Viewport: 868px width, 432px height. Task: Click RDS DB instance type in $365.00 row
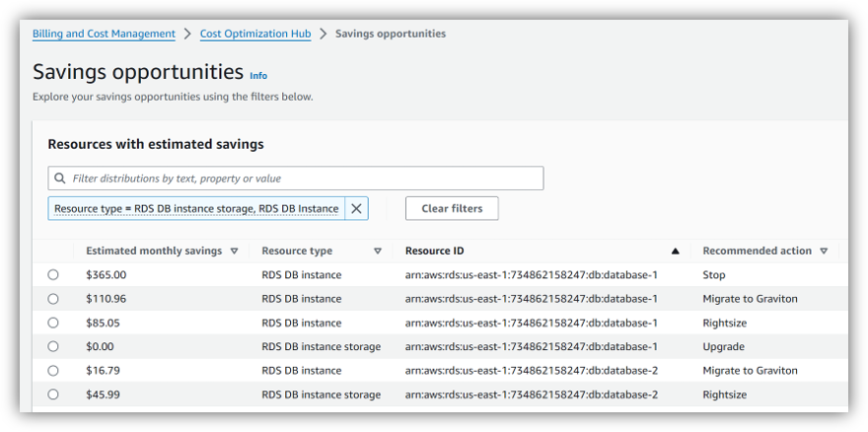301,275
